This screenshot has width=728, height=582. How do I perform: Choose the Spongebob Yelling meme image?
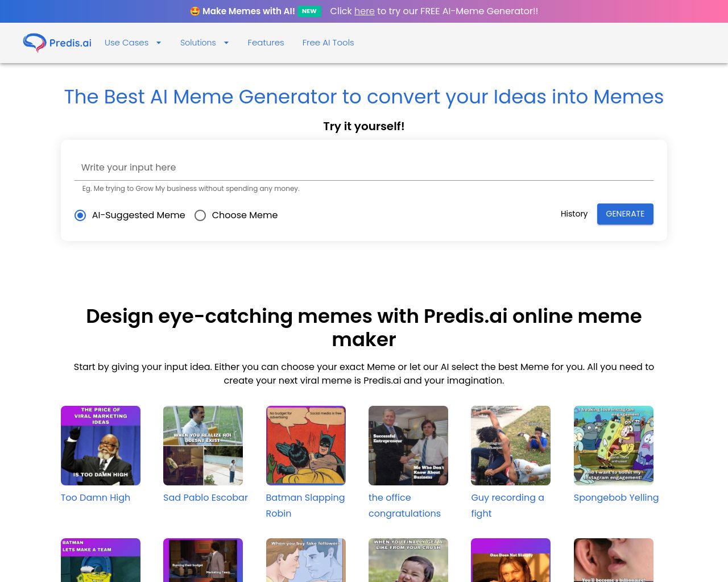pyautogui.click(x=614, y=446)
